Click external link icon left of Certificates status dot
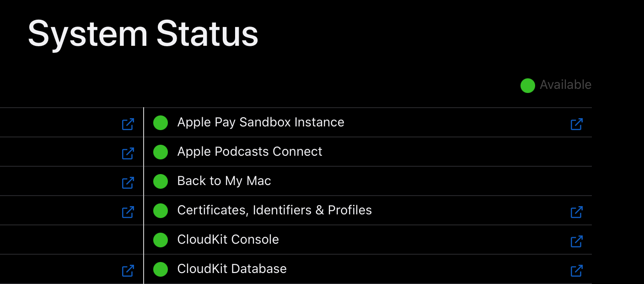This screenshot has width=644, height=284. click(128, 212)
